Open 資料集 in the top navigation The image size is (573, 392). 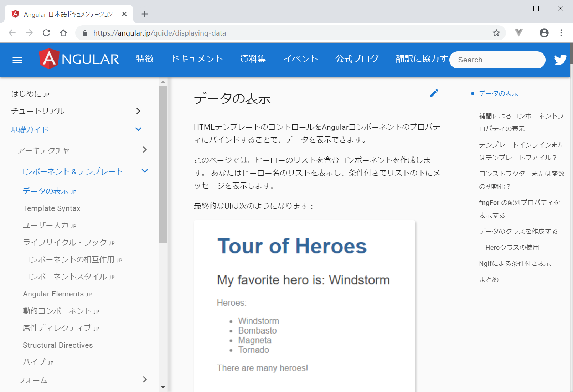coord(253,59)
